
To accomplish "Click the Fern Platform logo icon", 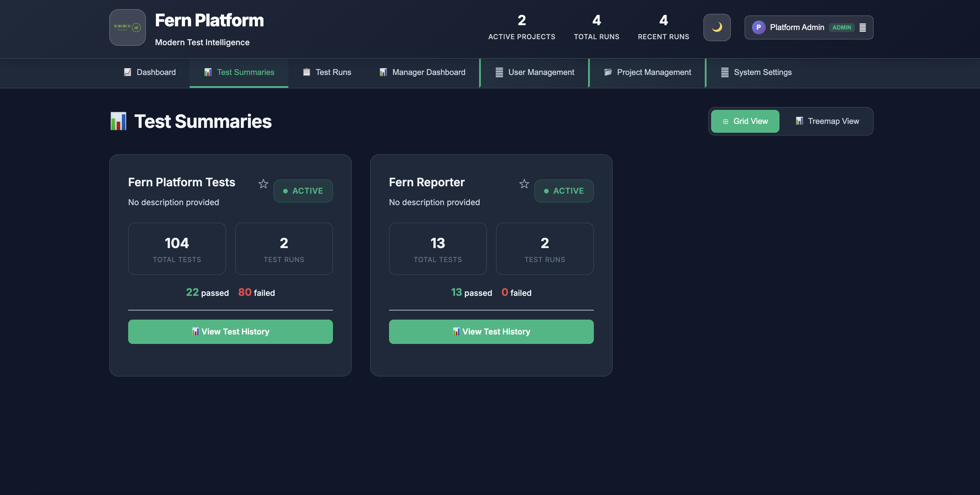I will [x=128, y=27].
